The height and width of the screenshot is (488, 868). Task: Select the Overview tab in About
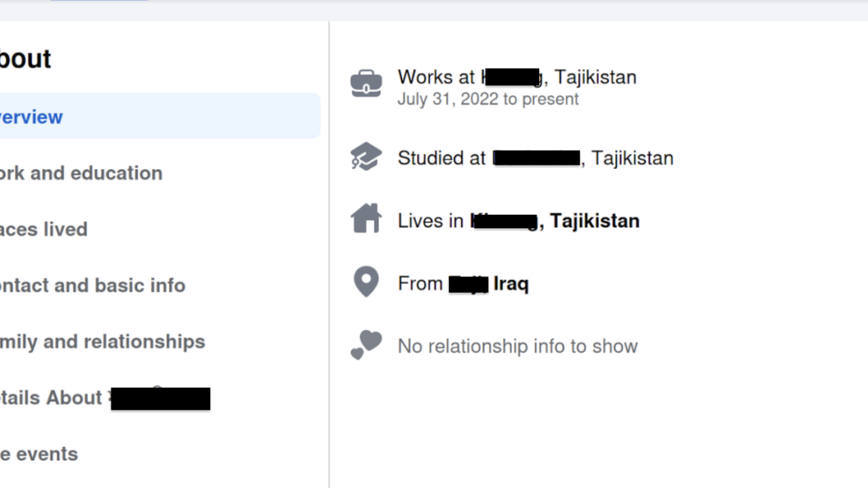(x=160, y=116)
